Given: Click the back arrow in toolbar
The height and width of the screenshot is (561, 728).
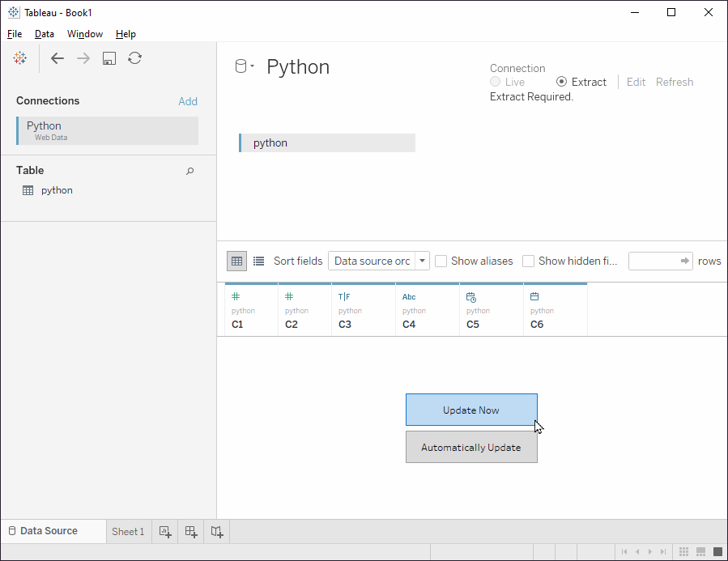Looking at the screenshot, I should [57, 58].
